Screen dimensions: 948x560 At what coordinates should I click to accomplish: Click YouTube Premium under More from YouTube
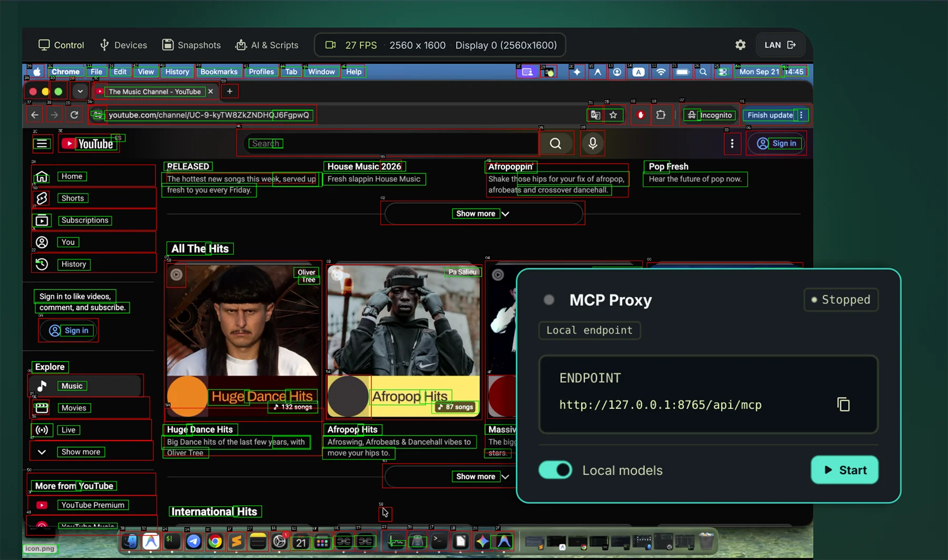[x=92, y=505]
